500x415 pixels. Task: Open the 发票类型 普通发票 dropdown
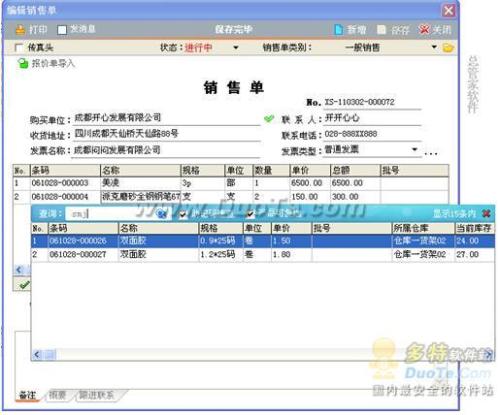click(x=415, y=149)
